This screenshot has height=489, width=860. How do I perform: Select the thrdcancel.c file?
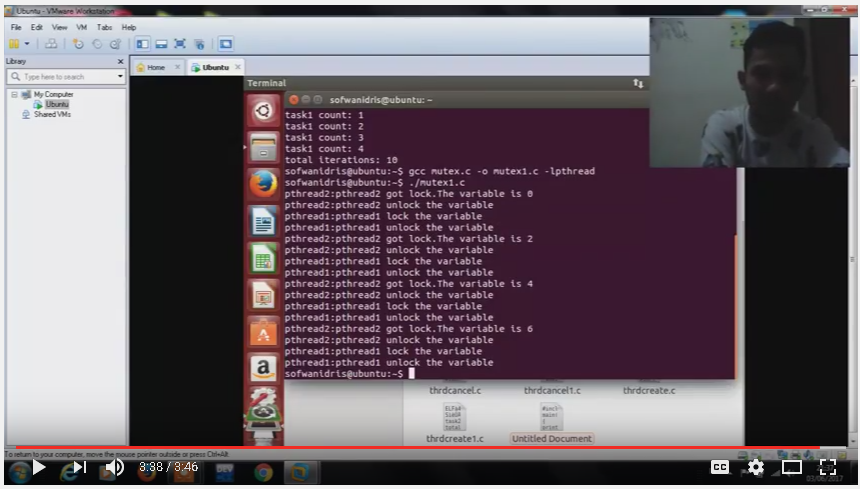click(x=455, y=390)
